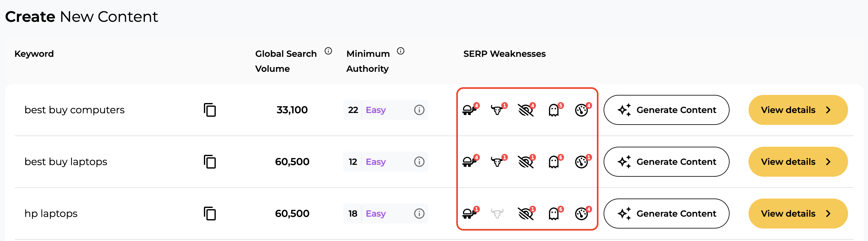The width and height of the screenshot is (868, 241).
Task: Click speedometer icon for best buy laptops
Action: 581,162
